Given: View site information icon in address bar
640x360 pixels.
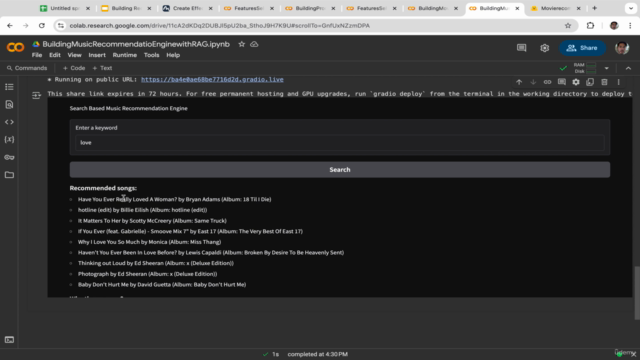Looking at the screenshot, I should tap(61, 25).
